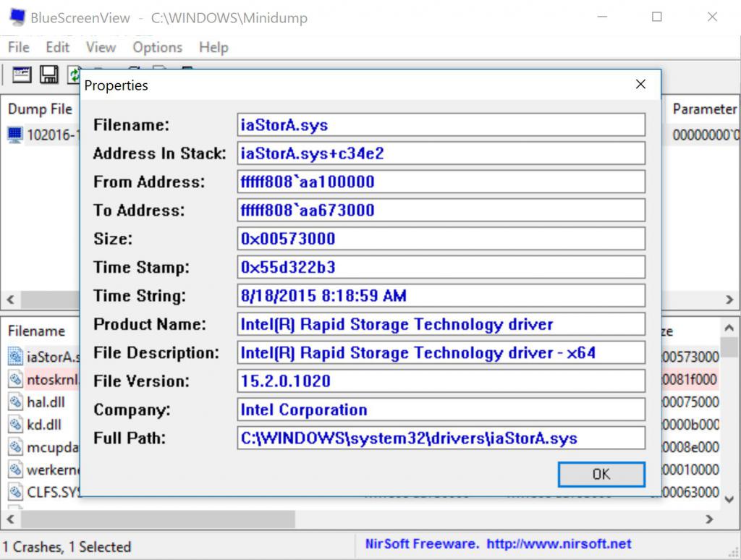Click the Product Name field
741x560 pixels.
441,324
